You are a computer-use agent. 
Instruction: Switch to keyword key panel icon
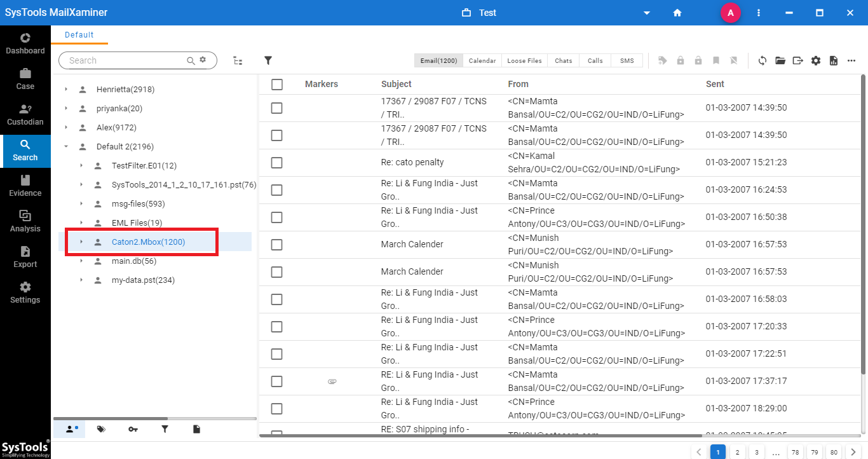pos(133,429)
